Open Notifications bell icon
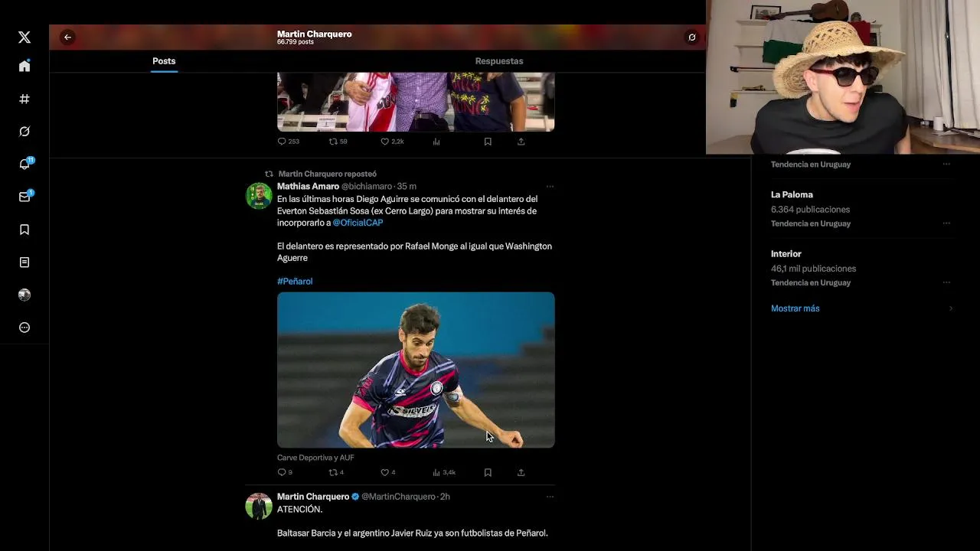 coord(24,164)
